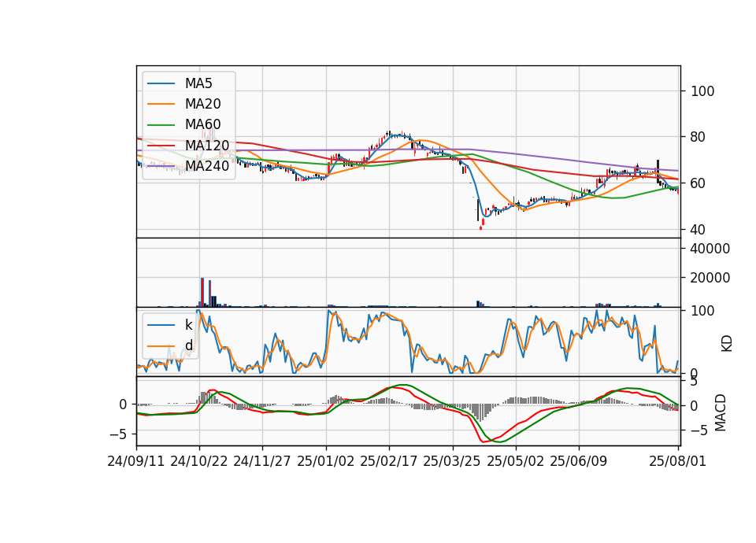Click the MA240 legend label
This screenshot has width=756, height=543.
point(207,166)
